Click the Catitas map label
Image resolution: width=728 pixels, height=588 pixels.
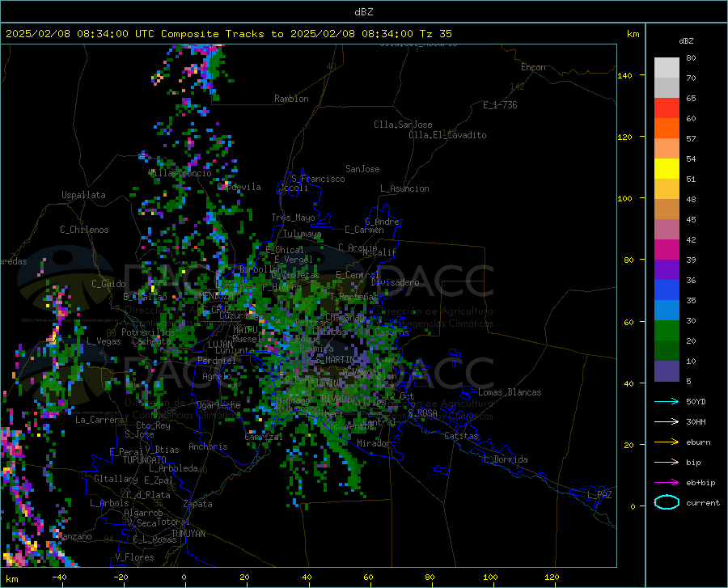point(462,436)
